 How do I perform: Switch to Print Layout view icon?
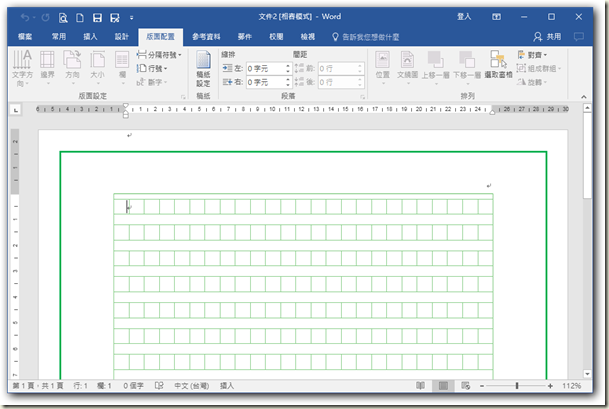click(443, 385)
